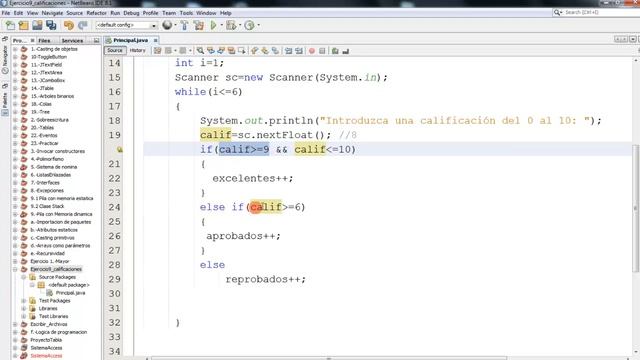The image size is (640, 360).
Task: Go to Previous Bookmark icon
Action: [x=254, y=51]
